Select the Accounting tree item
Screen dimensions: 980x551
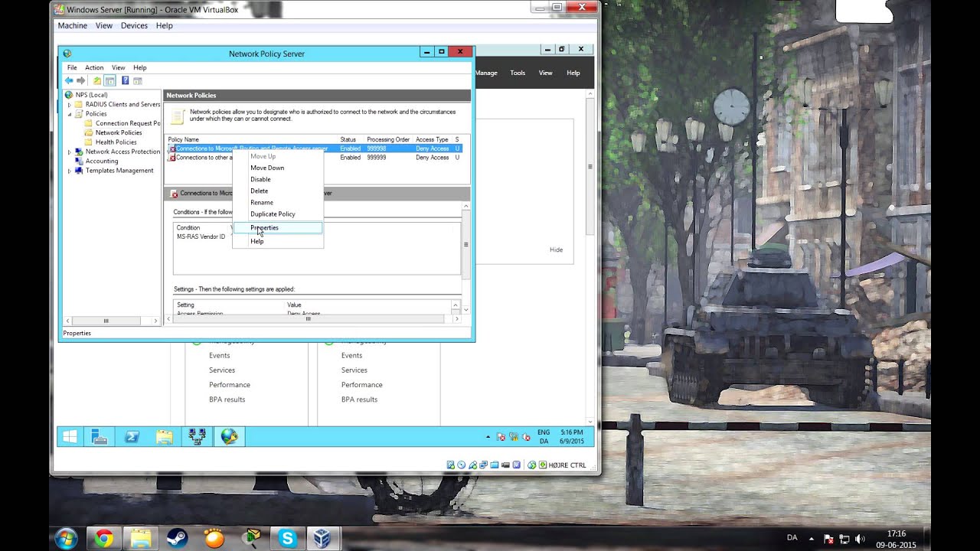tap(102, 161)
